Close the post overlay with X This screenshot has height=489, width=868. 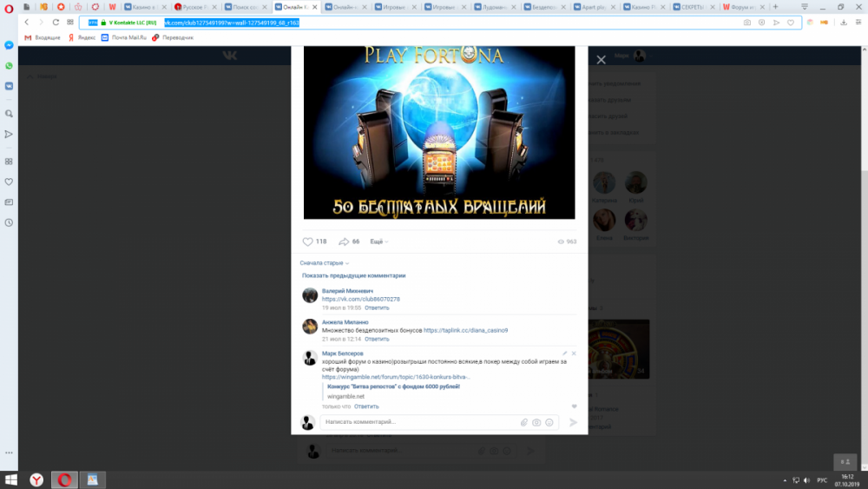coord(602,60)
